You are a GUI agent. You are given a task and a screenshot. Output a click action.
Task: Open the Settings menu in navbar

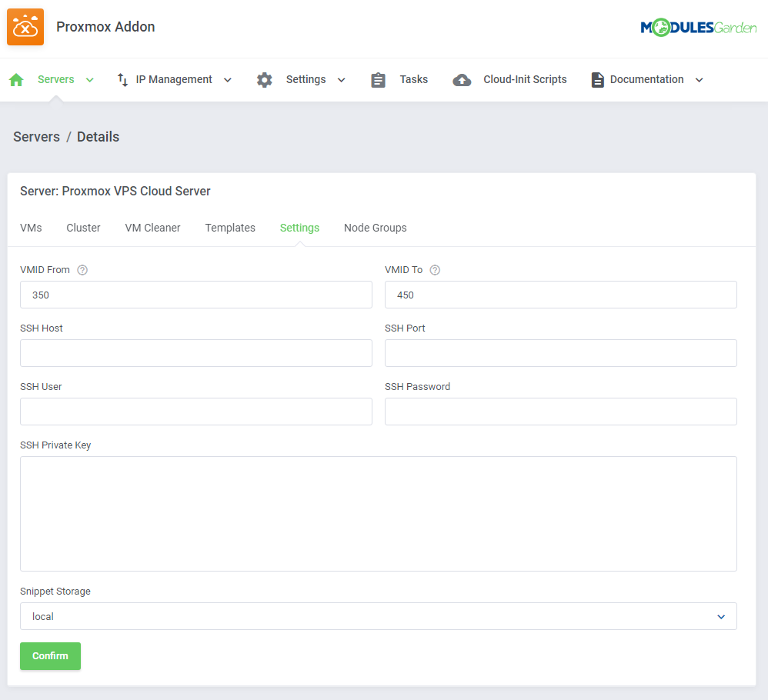306,79
